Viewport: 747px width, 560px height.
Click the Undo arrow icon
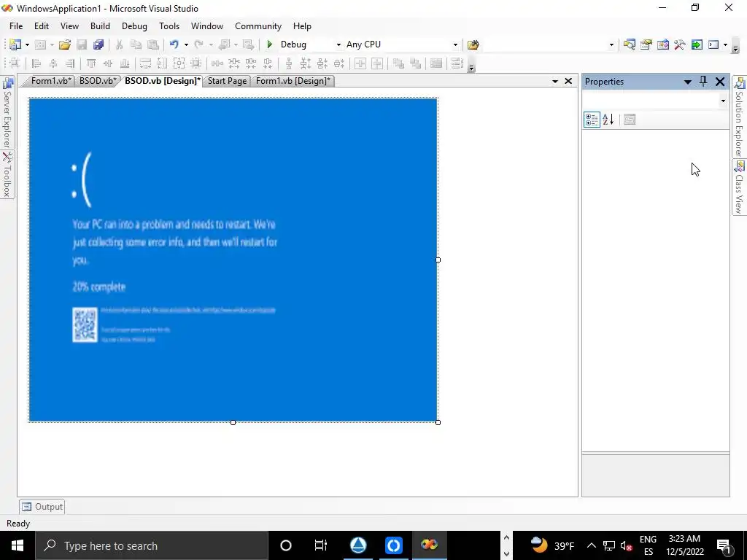(174, 44)
